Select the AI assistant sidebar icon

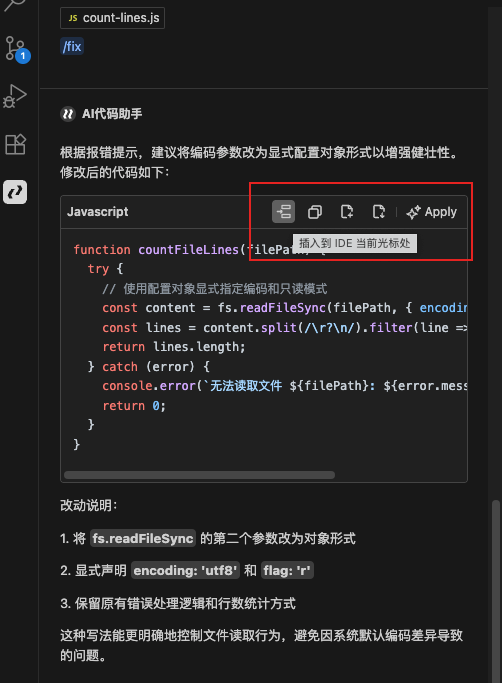coord(15,192)
